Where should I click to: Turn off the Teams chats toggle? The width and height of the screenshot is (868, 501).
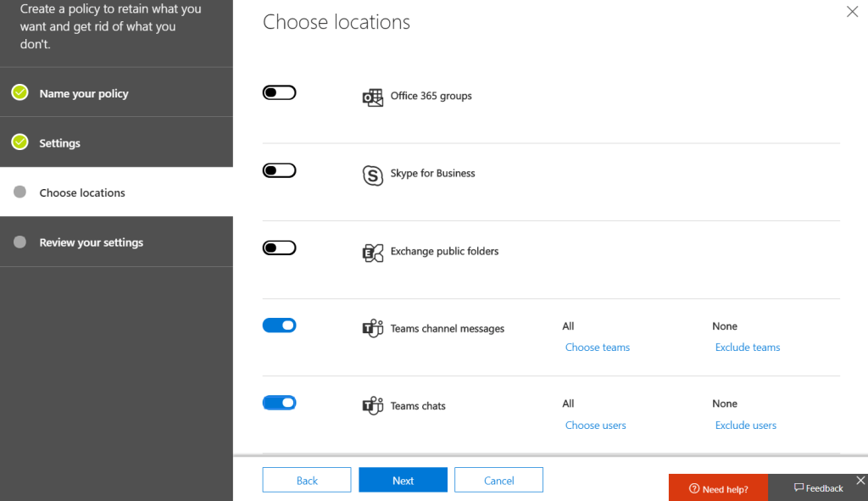279,403
